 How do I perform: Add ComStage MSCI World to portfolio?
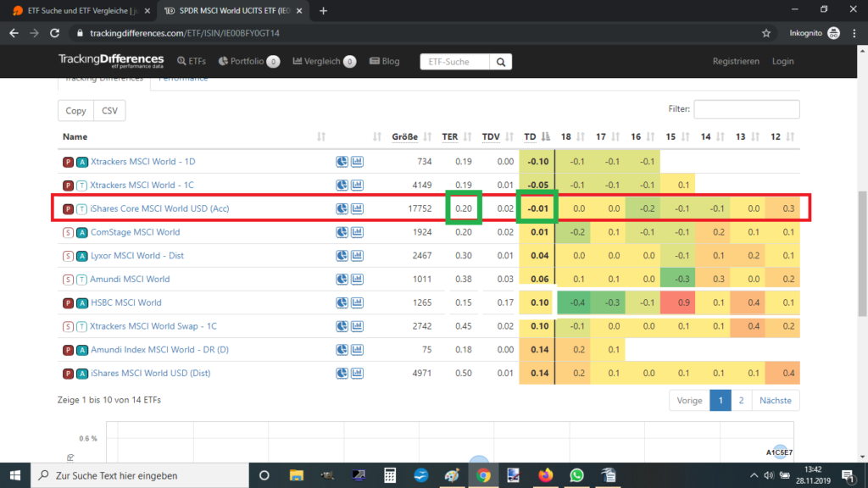point(342,232)
